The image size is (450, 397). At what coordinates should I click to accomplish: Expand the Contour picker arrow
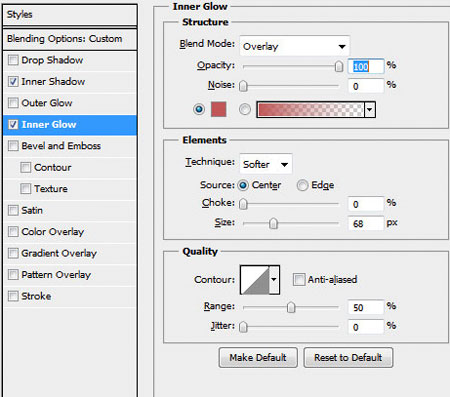(274, 279)
